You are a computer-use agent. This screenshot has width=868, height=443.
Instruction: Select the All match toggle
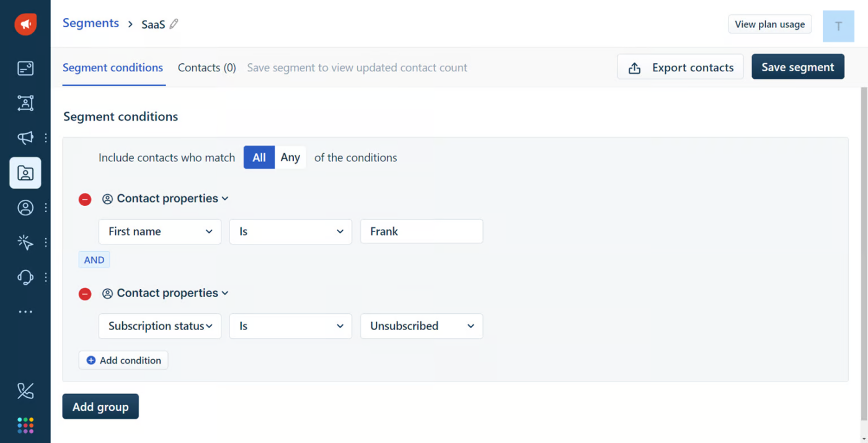click(x=259, y=158)
